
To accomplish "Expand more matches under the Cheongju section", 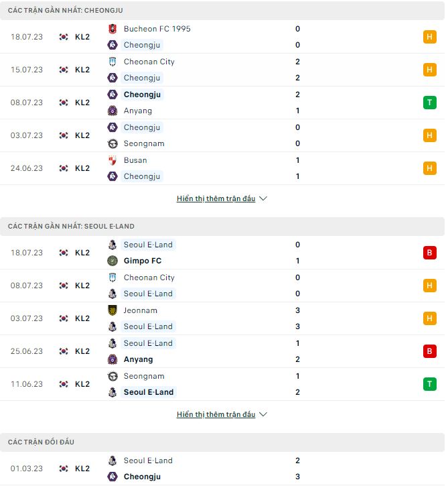I will (x=216, y=199).
